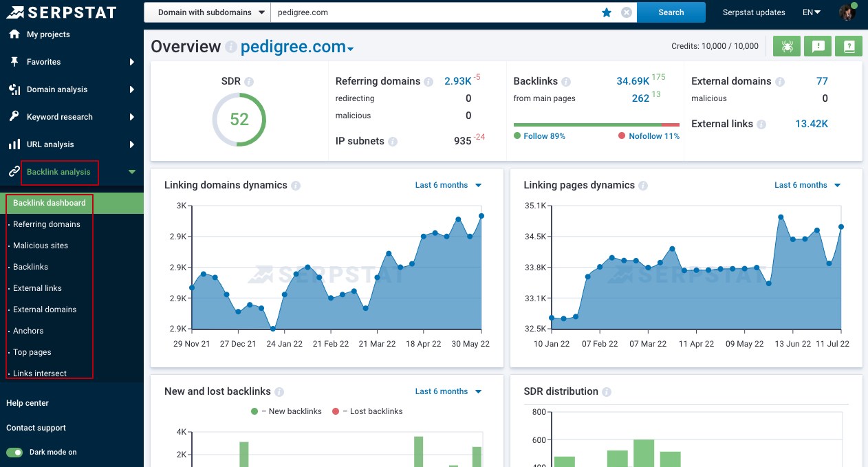Click Nofollow 11% link
This screenshot has width=868, height=467.
pyautogui.click(x=654, y=136)
